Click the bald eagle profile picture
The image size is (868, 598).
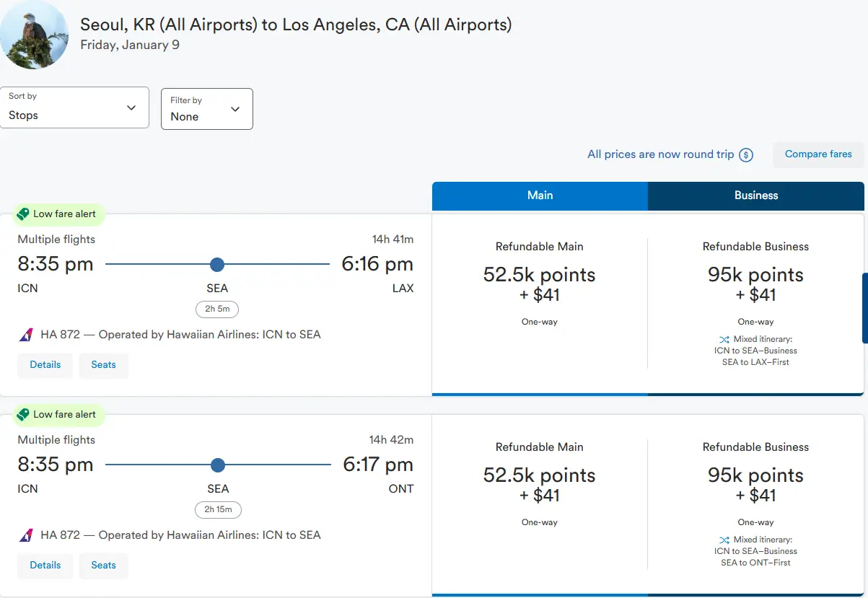pos(34,35)
